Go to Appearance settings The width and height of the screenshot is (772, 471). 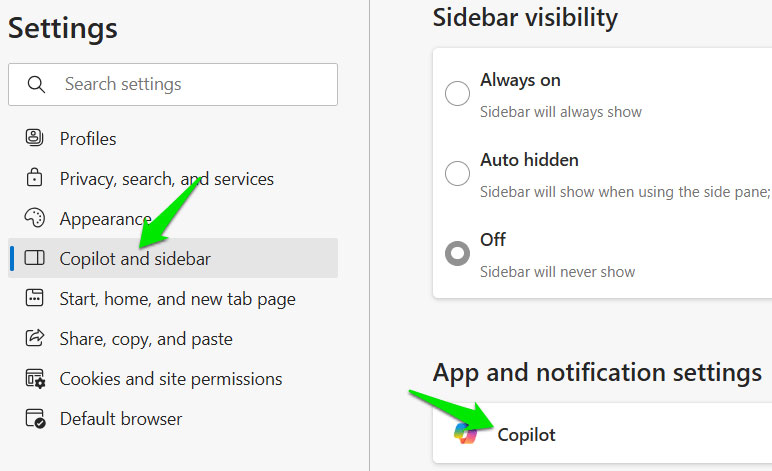click(105, 219)
